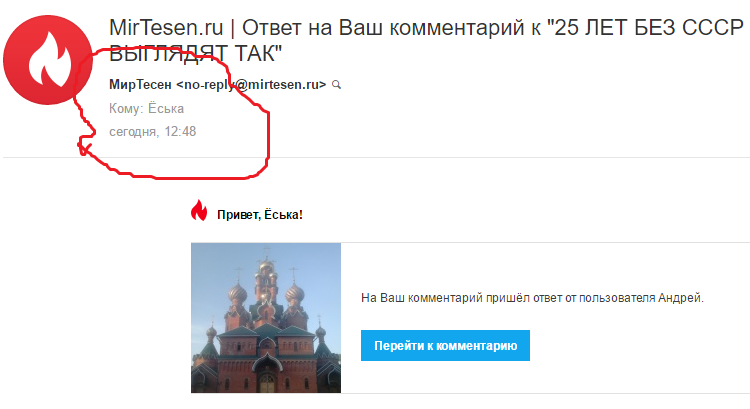Open the church photo thumbnail
This screenshot has height=409, width=750.
click(266, 318)
